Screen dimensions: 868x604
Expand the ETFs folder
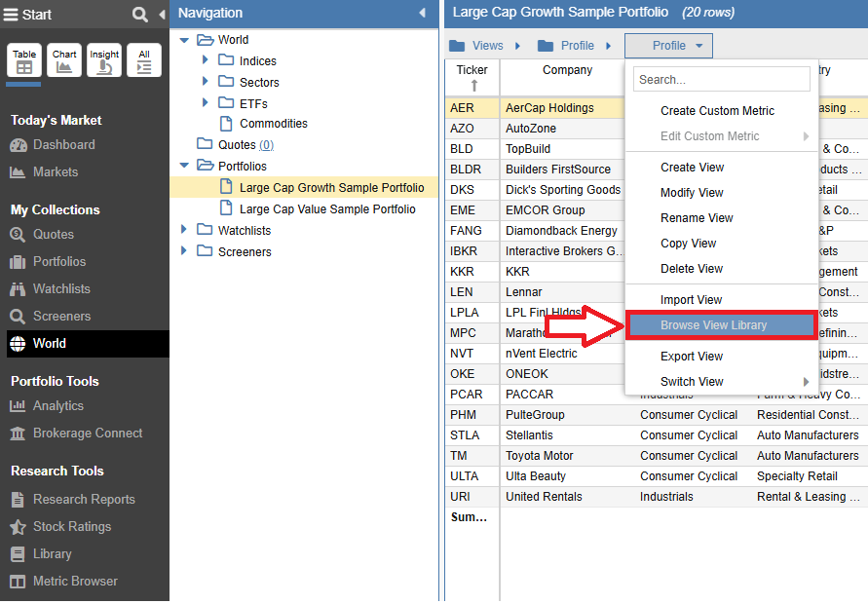coord(206,102)
